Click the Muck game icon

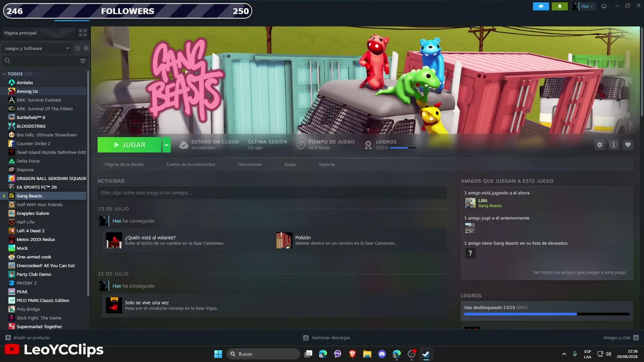click(x=12, y=248)
